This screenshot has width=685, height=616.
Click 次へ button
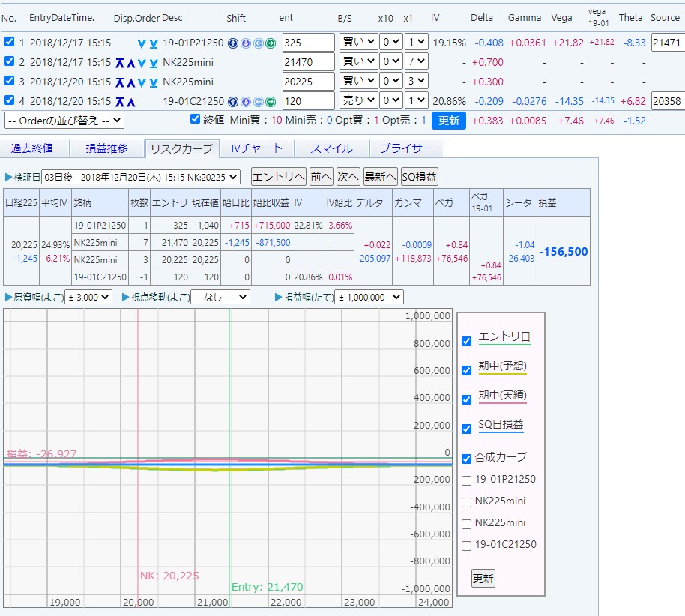click(348, 177)
